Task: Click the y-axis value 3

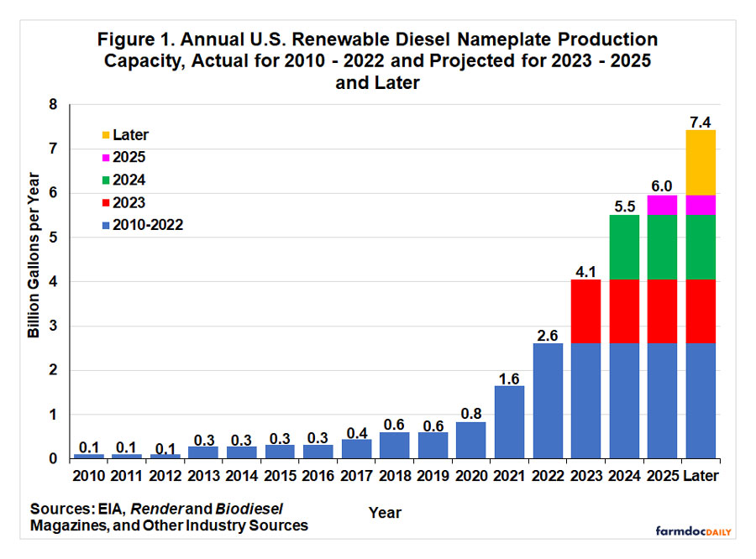Action: pyautogui.click(x=53, y=326)
